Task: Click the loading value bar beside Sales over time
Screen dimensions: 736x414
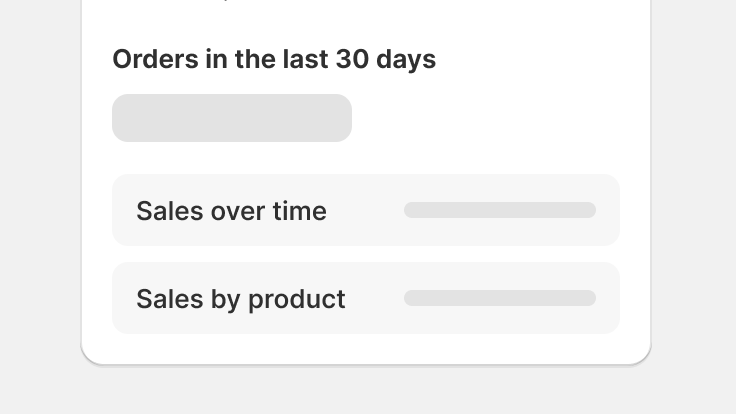Action: [500, 210]
